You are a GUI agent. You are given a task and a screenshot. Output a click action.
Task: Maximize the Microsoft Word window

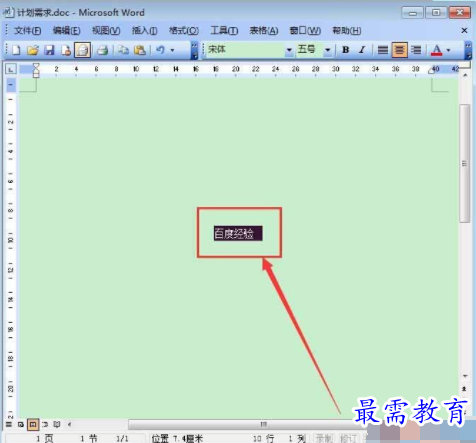436,13
